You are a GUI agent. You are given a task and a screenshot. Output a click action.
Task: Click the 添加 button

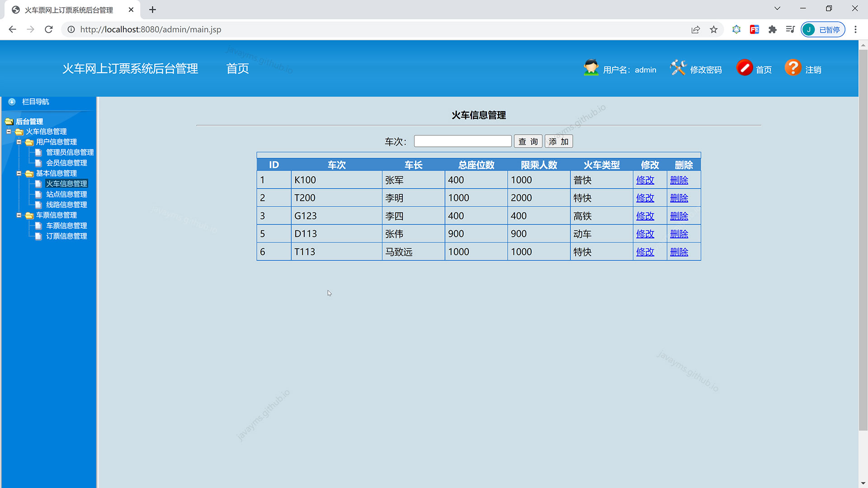[559, 141]
